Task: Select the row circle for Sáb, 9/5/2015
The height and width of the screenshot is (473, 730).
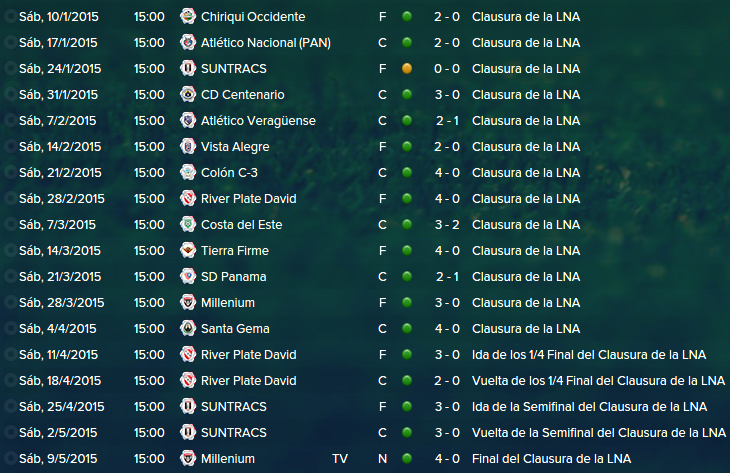Action: coord(10,459)
